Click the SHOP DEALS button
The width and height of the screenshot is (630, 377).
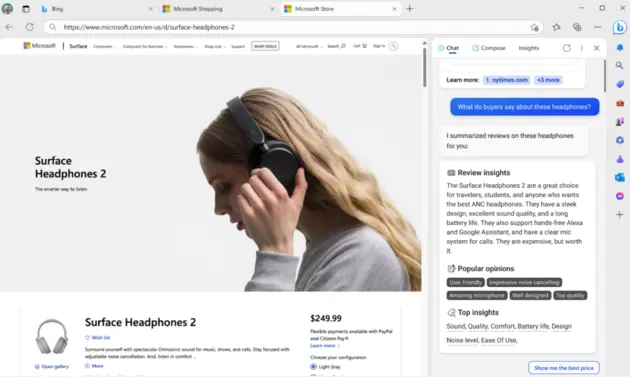tap(265, 46)
